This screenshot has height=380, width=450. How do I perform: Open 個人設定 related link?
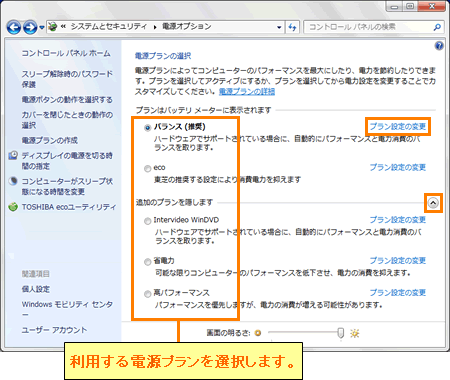click(36, 289)
